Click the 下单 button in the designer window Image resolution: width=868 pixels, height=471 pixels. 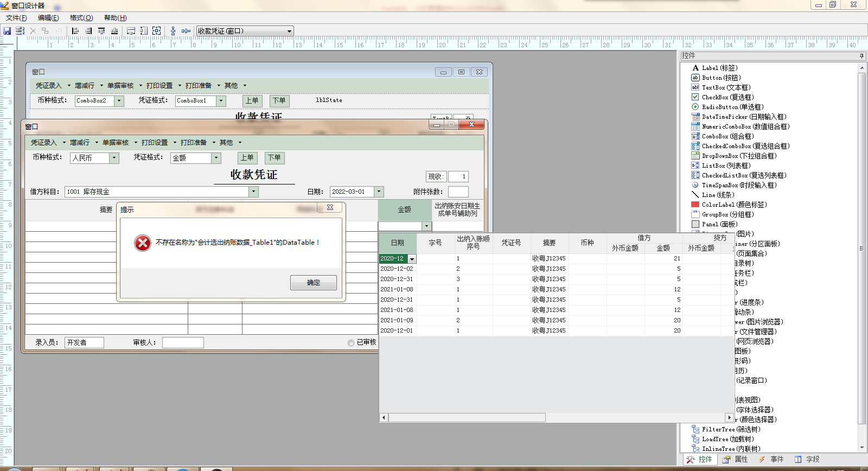(279, 101)
